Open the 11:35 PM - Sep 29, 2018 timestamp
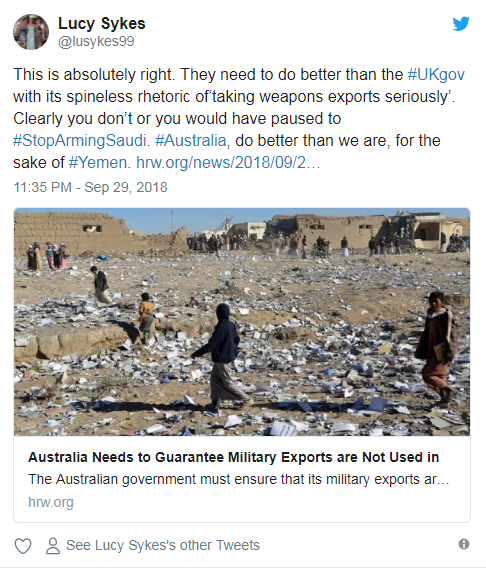 pos(90,187)
